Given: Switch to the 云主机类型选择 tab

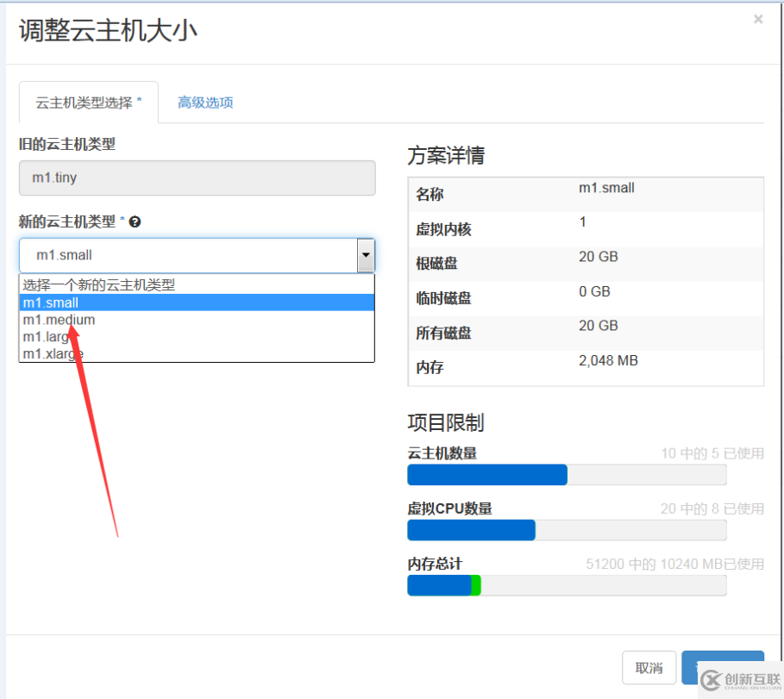Looking at the screenshot, I should pos(89,103).
